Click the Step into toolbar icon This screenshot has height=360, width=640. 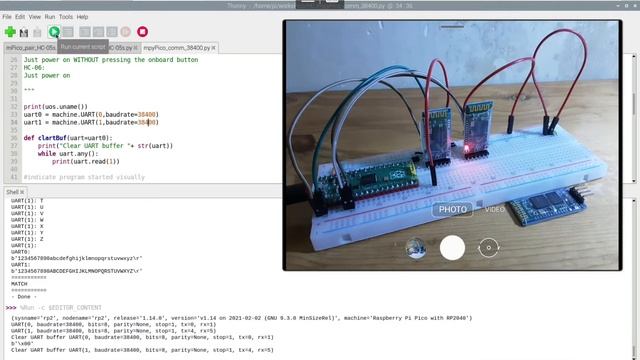[x=98, y=32]
